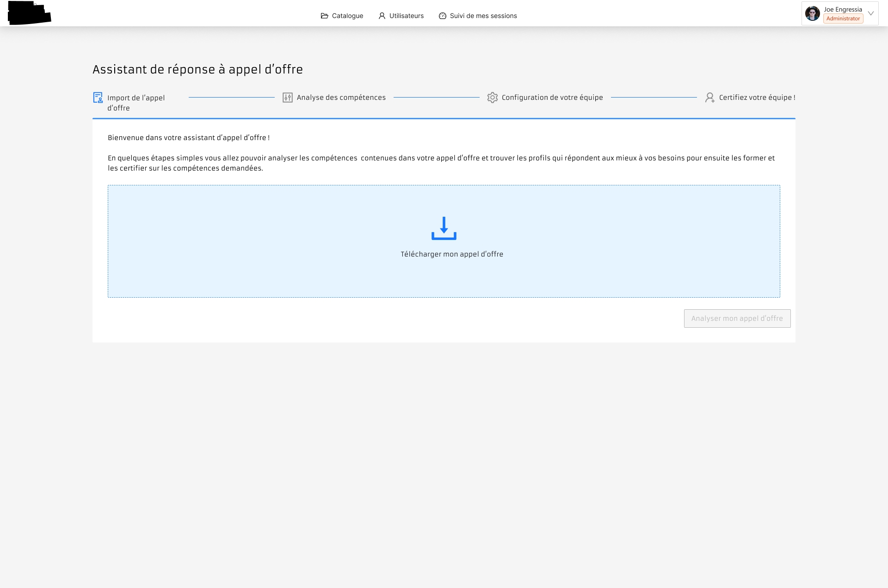Click the Suivi de mes sessions gauge icon
This screenshot has height=588, width=888.
tap(443, 16)
